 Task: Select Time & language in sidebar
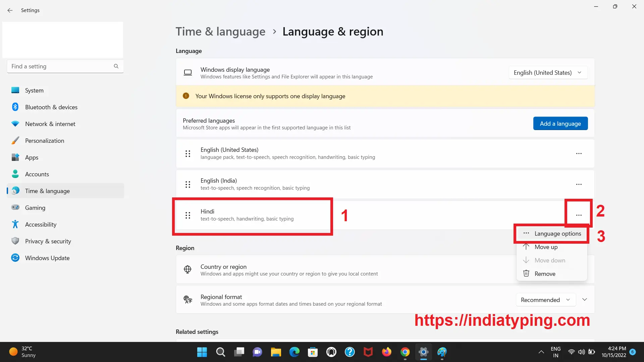[65, 191]
